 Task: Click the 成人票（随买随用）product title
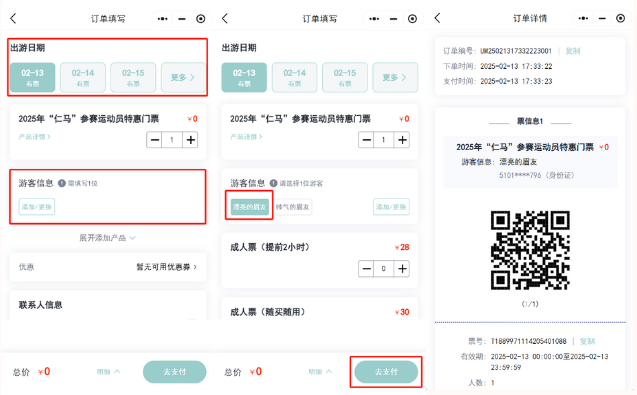pos(268,312)
